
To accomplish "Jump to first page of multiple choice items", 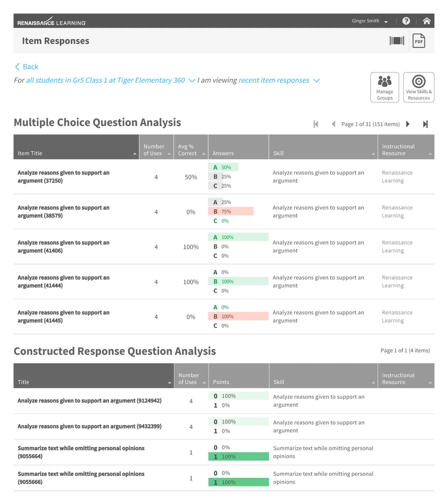I will [x=316, y=124].
